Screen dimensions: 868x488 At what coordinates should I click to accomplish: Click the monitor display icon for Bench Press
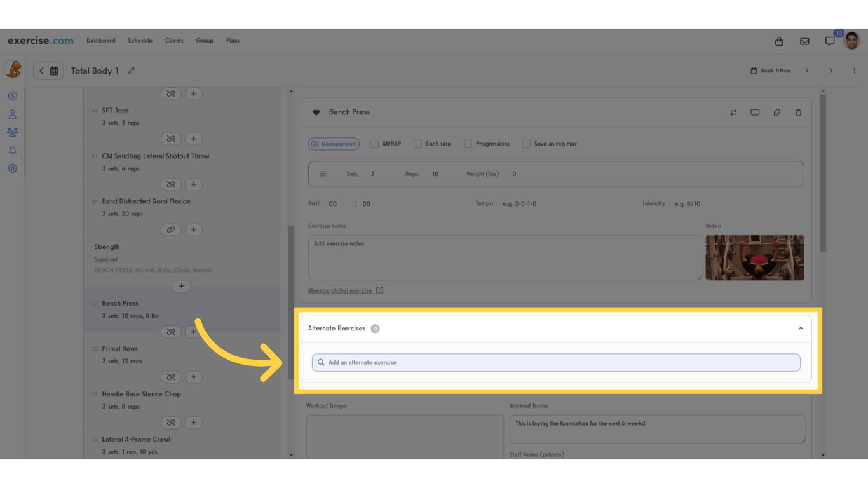click(x=755, y=112)
